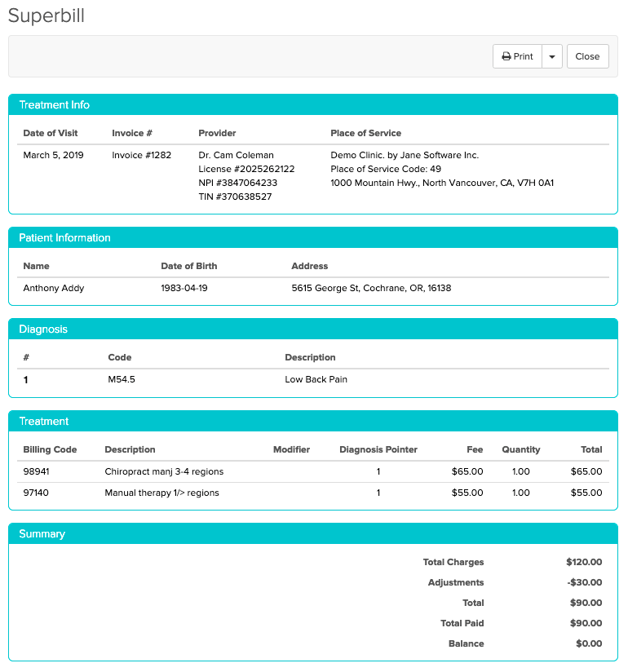628x672 pixels.
Task: Click the printer icon in the Print button
Action: 506,56
